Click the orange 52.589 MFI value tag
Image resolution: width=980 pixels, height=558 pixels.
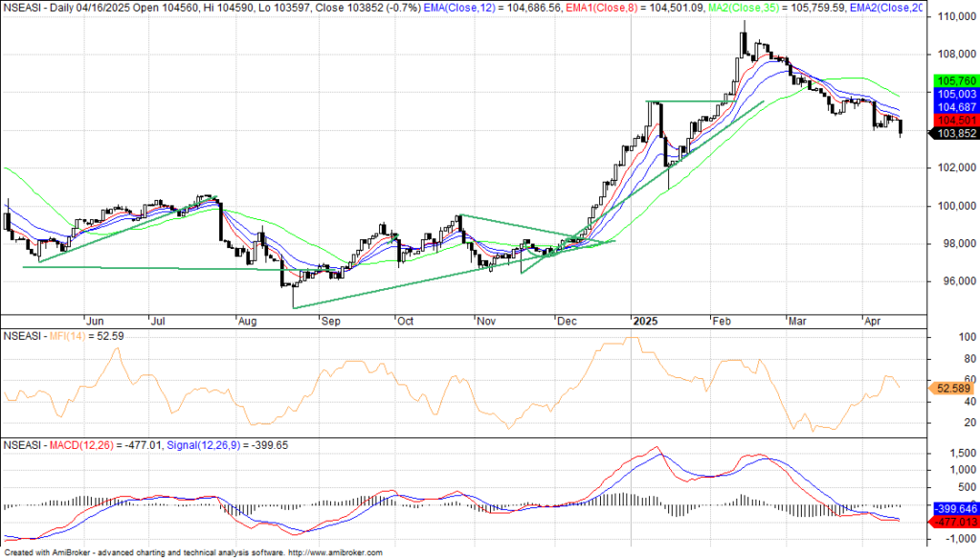[x=951, y=388]
